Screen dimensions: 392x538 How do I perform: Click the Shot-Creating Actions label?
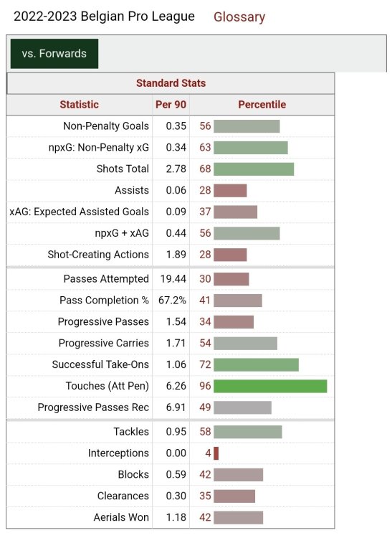98,255
